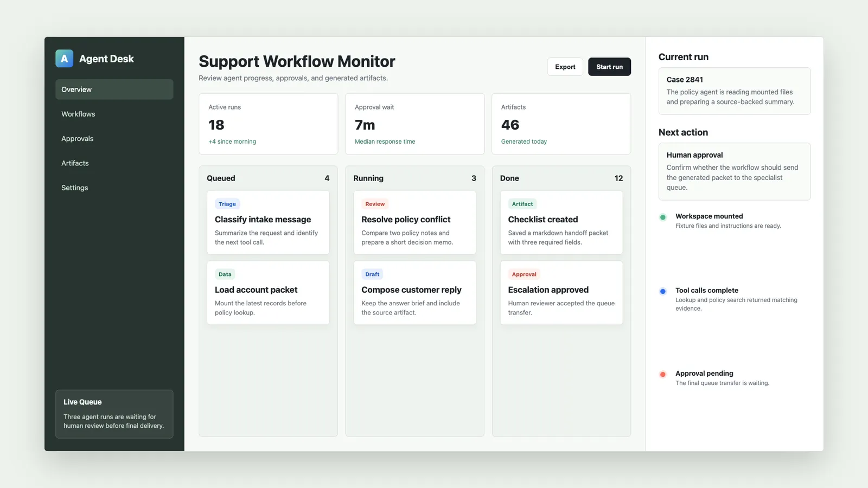Open the Checklist created card
The width and height of the screenshot is (868, 488).
click(561, 222)
